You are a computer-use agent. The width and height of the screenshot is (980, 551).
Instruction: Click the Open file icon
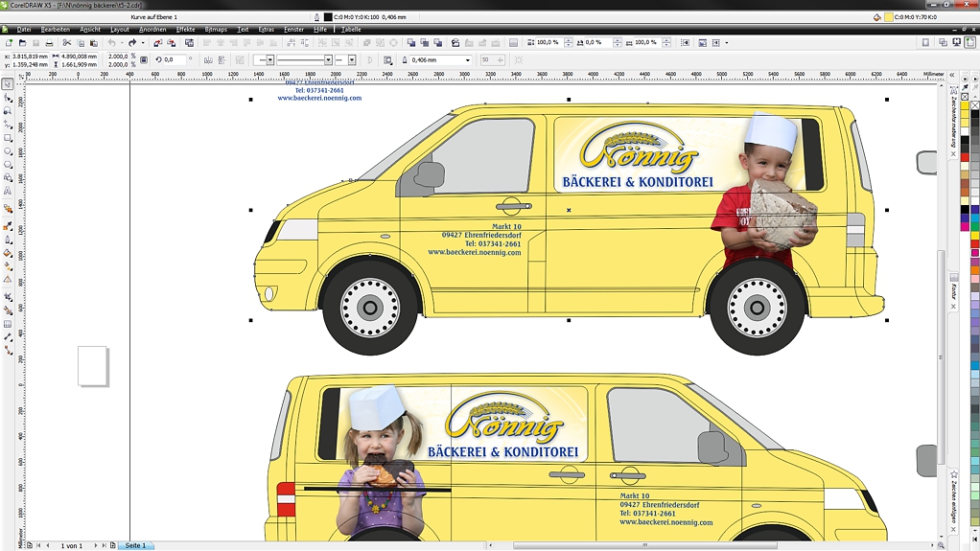(x=22, y=43)
